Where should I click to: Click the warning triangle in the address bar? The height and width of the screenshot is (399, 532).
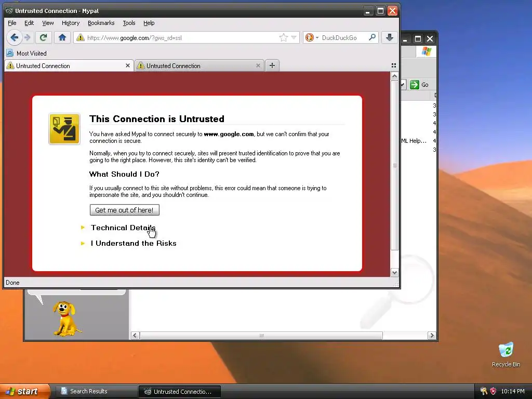pyautogui.click(x=81, y=37)
